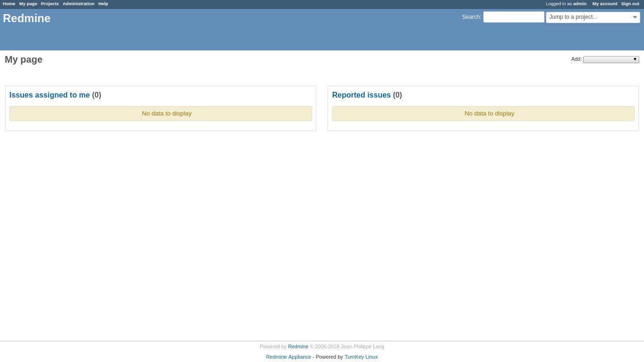Go to My page in top menu
The height and width of the screenshot is (362, 644).
(x=28, y=4)
